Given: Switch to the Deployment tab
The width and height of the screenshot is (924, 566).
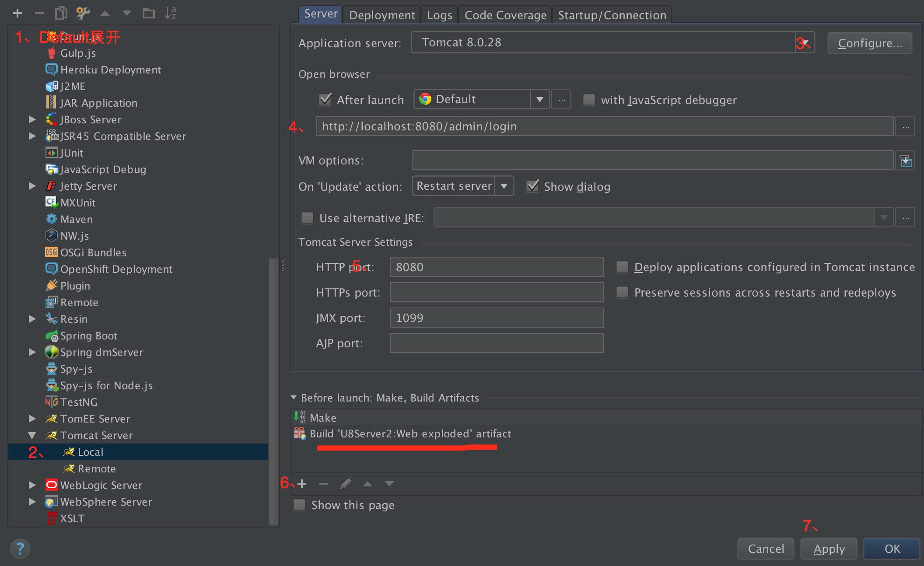Looking at the screenshot, I should [382, 15].
